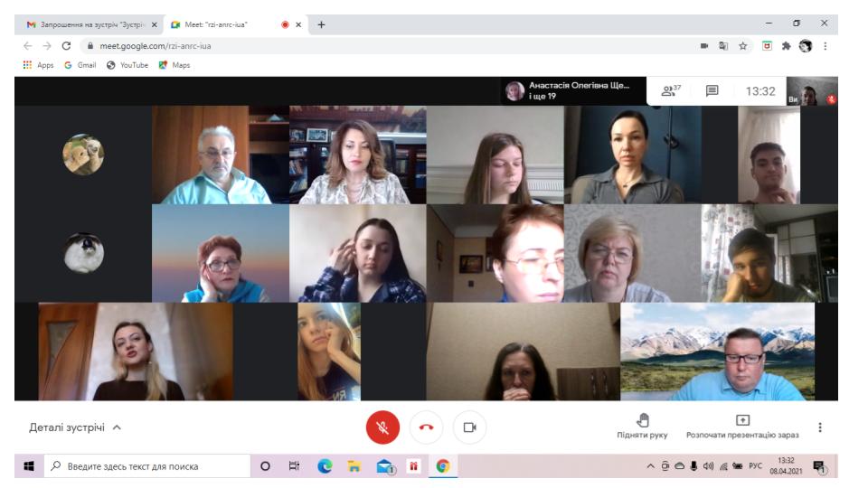
Task: Open the participants list icon showing 37
Action: point(671,90)
